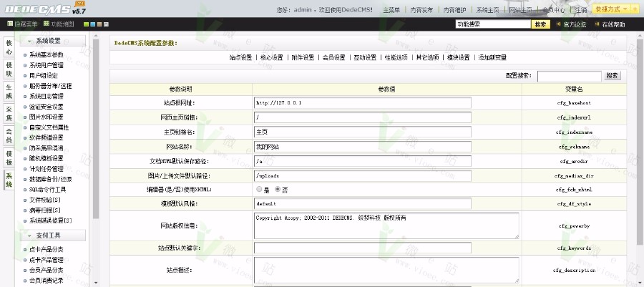Go to 网站主页 in top navigation
The width and height of the screenshot is (644, 287).
tap(520, 10)
